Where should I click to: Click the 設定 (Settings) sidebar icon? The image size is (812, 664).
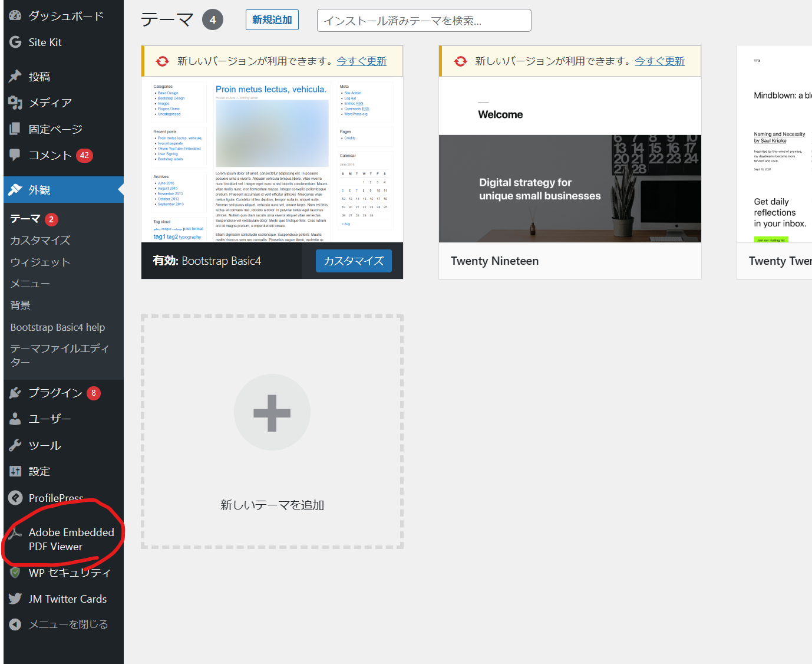click(x=15, y=471)
